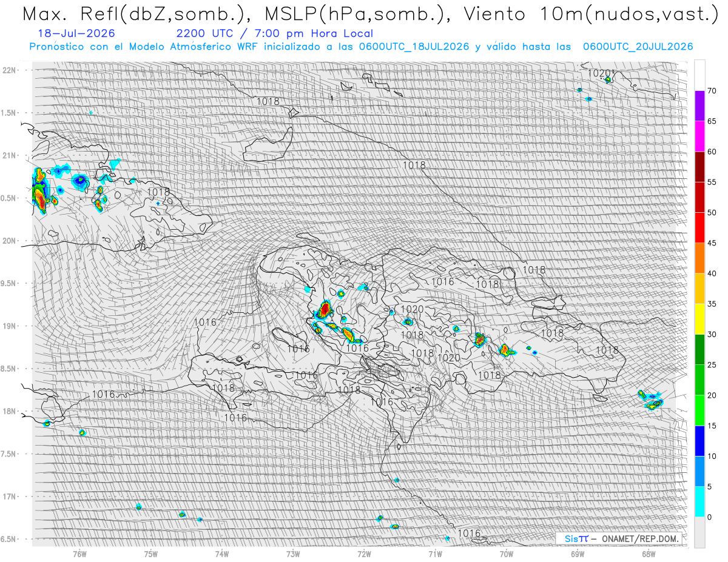Click the storm cluster near 68W, 18N
This screenshot has height=562, width=728.
point(651,400)
